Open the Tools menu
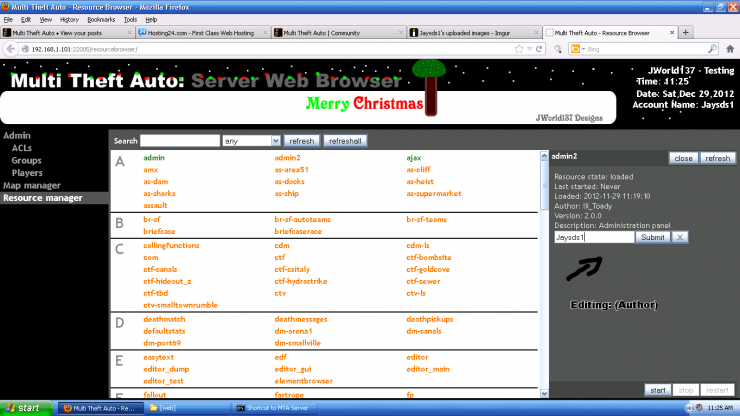 coord(130,20)
